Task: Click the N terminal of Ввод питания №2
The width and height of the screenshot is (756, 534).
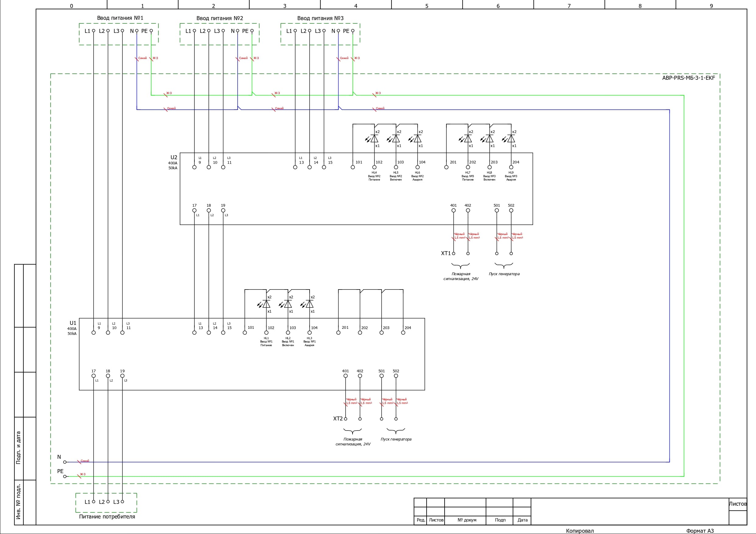Action: 237,31
